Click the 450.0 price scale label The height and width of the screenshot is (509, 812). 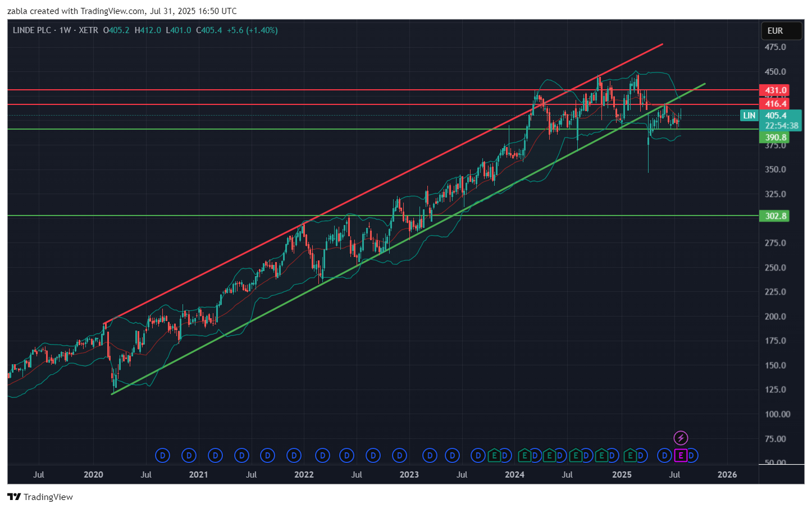[x=775, y=72]
